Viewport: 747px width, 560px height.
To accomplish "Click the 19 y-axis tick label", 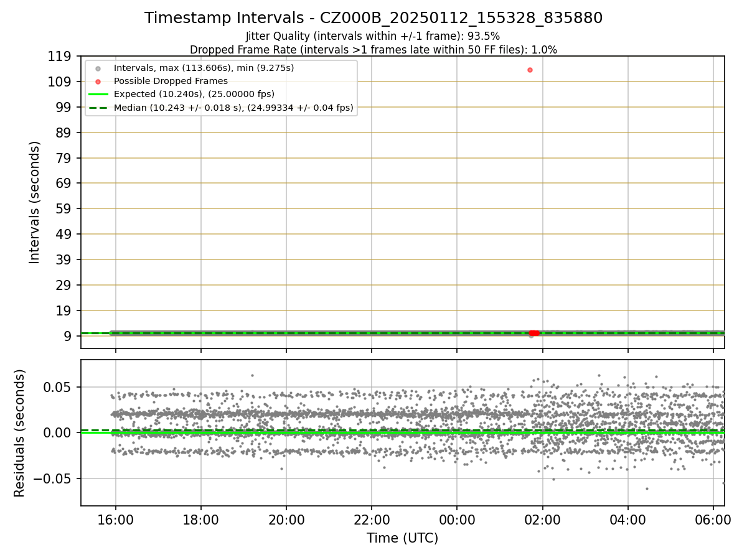I will (x=65, y=310).
